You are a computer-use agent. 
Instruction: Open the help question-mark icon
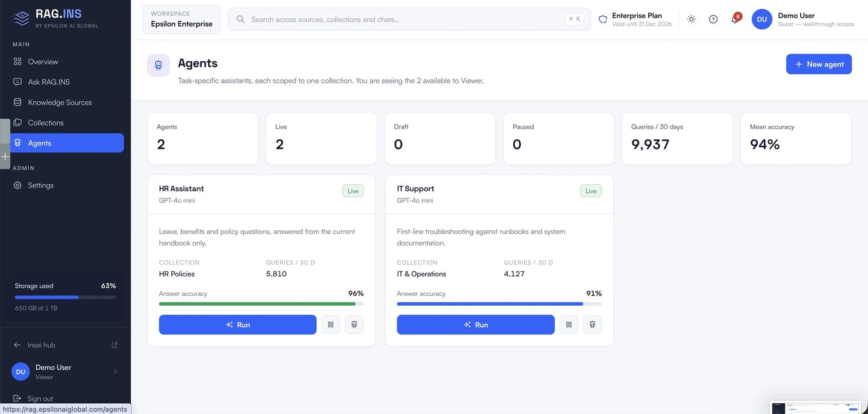[713, 20]
